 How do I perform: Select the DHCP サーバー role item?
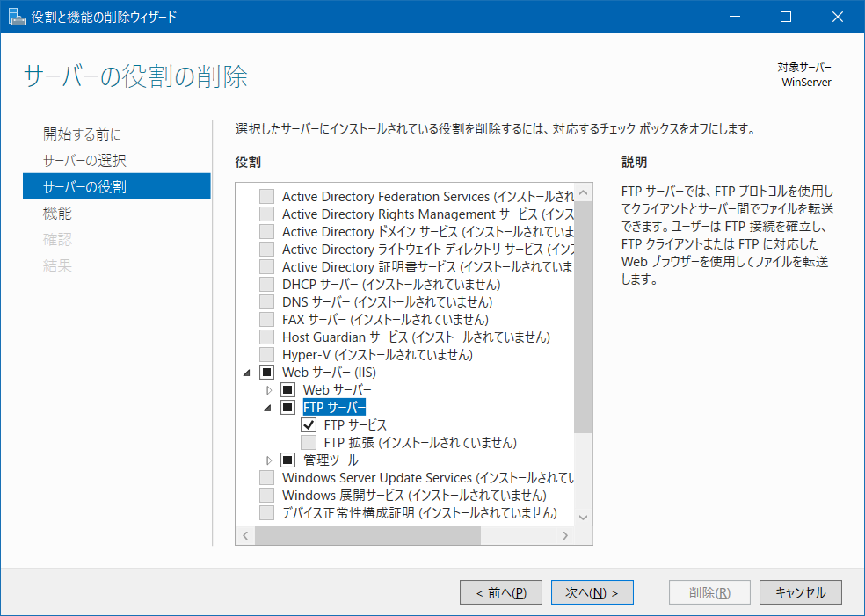pos(390,285)
